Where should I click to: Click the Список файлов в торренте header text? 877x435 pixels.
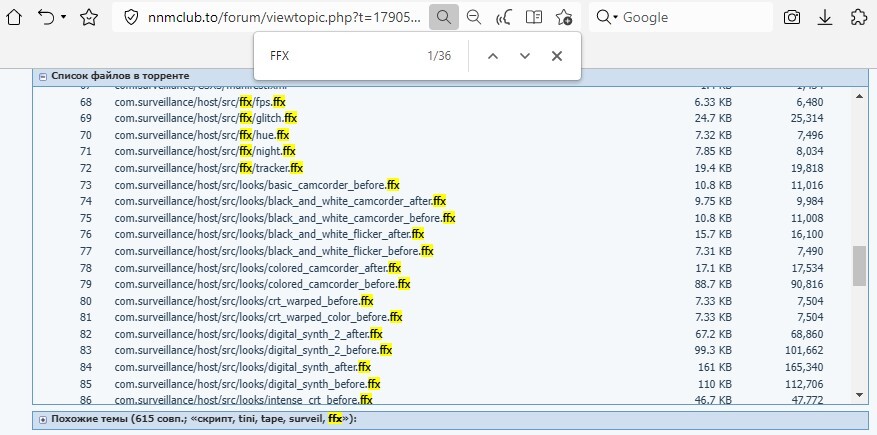click(120, 76)
